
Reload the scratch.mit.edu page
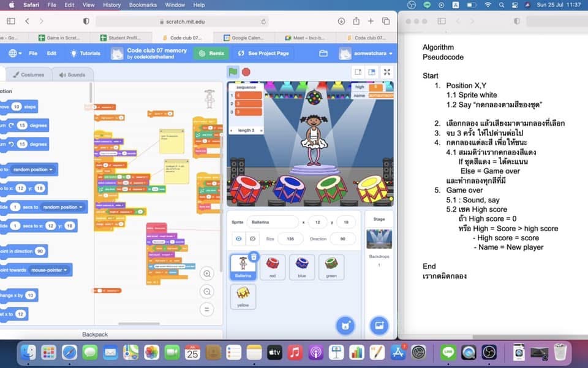[x=263, y=22]
